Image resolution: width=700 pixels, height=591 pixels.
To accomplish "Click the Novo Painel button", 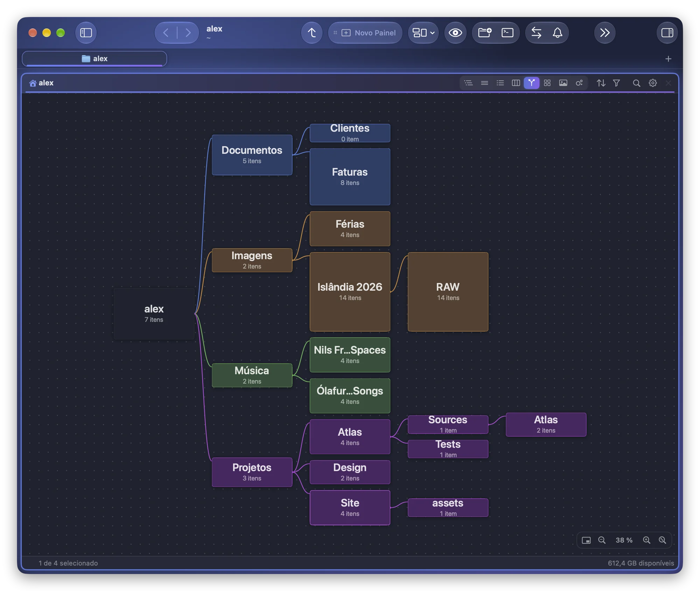I will coord(365,33).
